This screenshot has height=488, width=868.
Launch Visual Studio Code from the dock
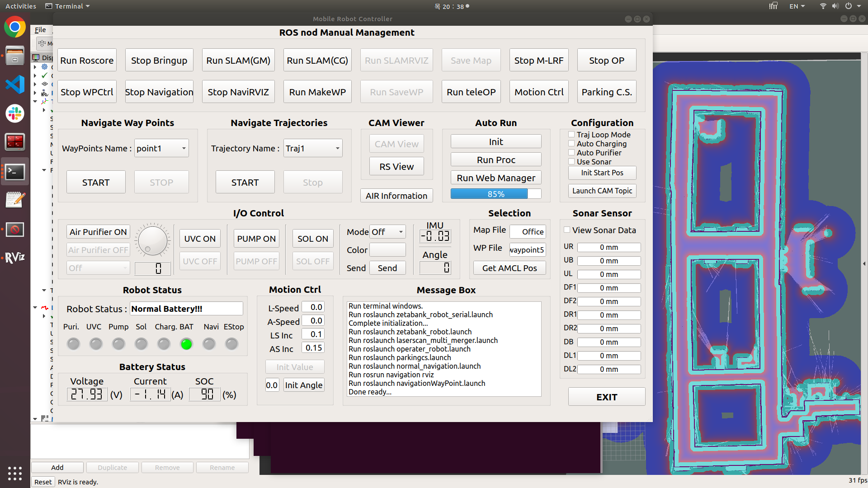point(15,84)
